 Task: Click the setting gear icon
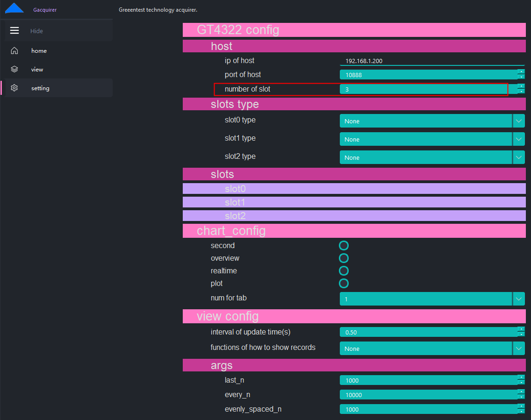click(x=14, y=88)
